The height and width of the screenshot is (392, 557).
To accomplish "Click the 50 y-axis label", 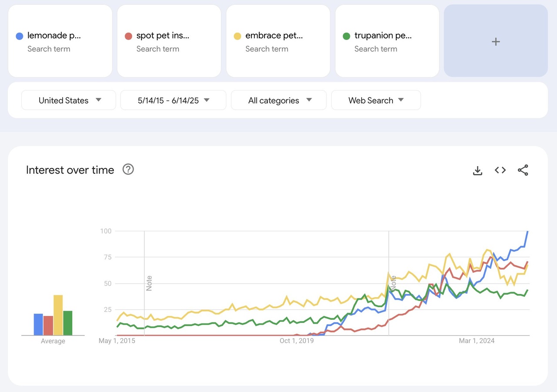I will (108, 283).
